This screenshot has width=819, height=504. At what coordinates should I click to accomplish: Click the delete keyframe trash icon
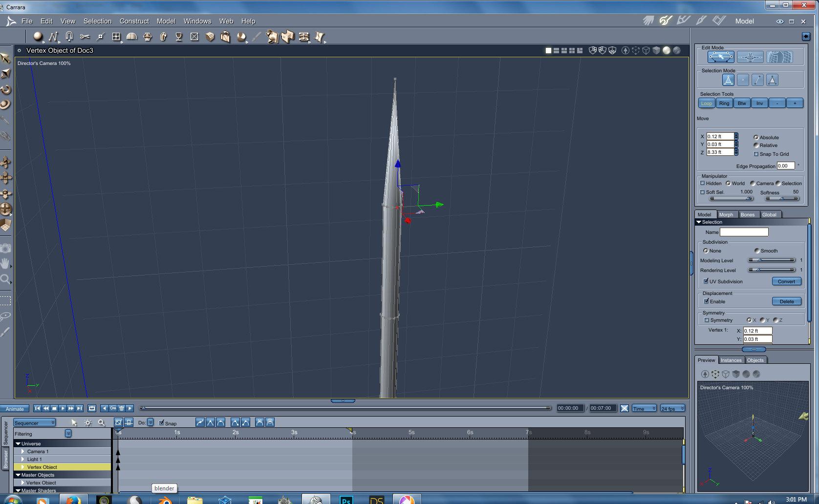coord(122,408)
